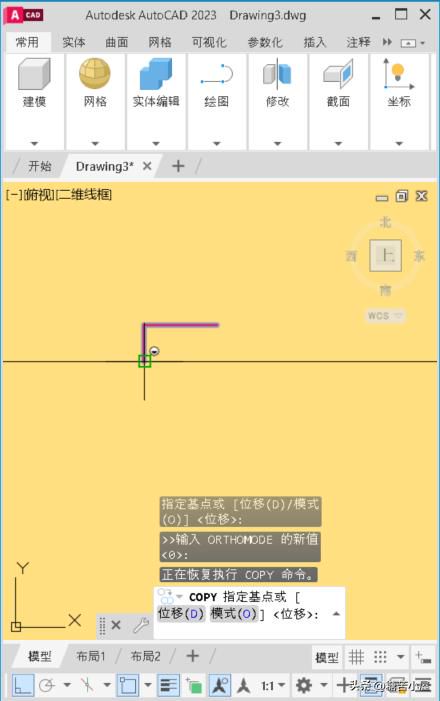Image resolution: width=440 pixels, height=701 pixels.
Task: Switch to the 实体 ribbon tab
Action: pyautogui.click(x=74, y=42)
